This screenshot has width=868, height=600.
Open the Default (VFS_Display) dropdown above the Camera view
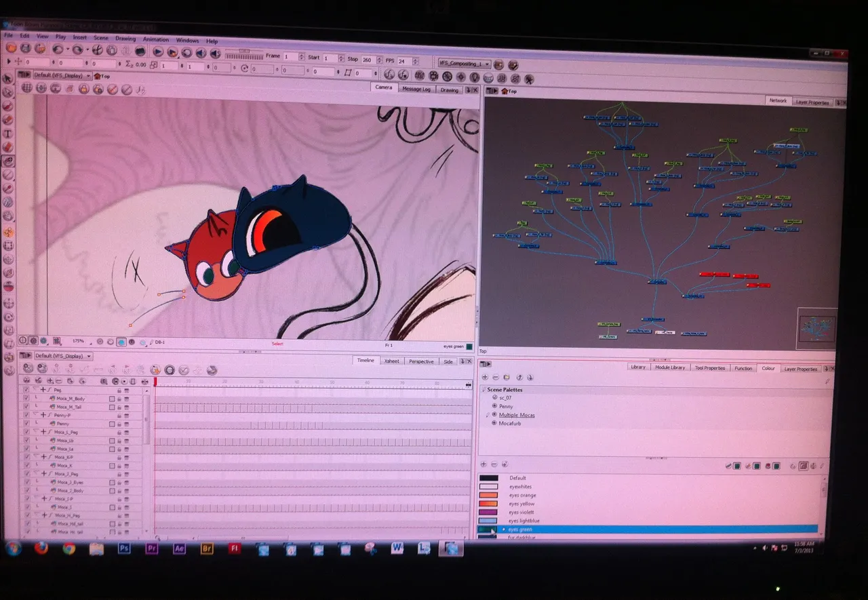(62, 75)
